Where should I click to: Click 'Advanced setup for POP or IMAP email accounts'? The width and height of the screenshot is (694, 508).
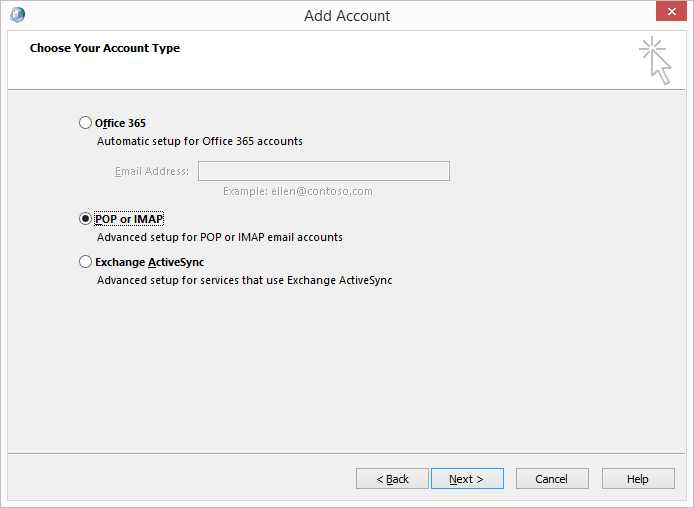220,237
